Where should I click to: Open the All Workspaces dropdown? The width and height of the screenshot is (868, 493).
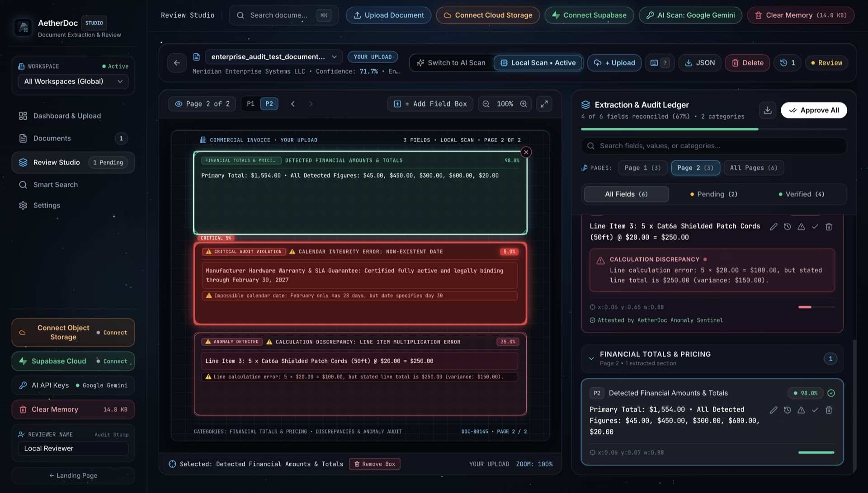pos(73,81)
